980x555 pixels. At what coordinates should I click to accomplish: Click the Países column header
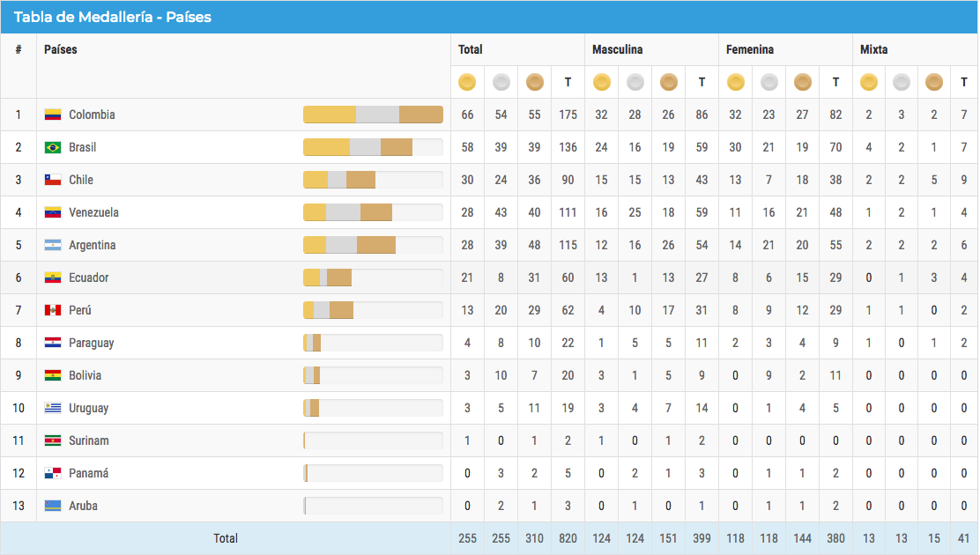tap(61, 49)
